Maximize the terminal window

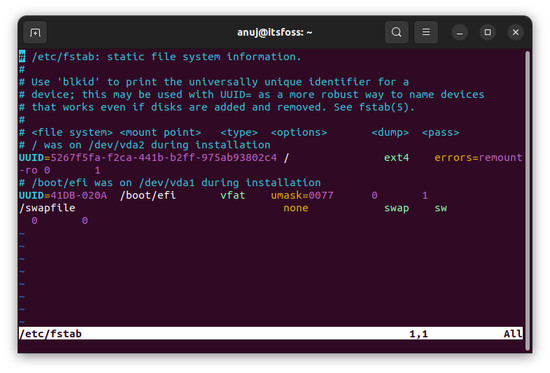488,32
